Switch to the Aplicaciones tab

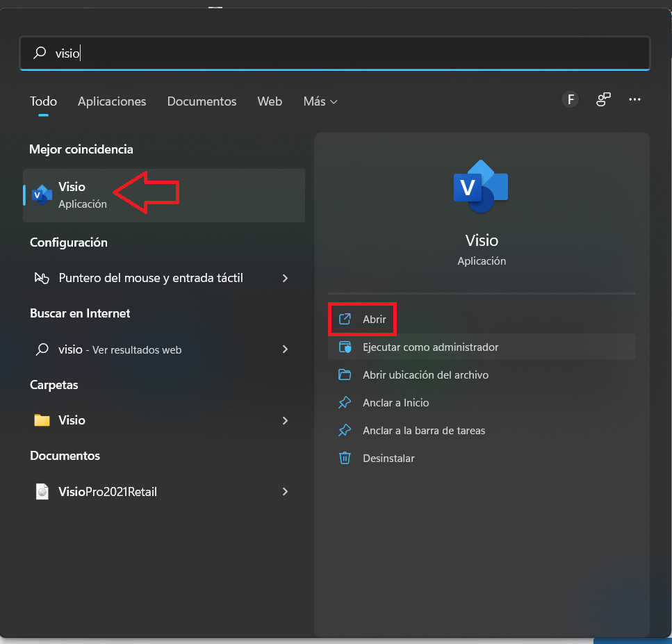tap(112, 101)
